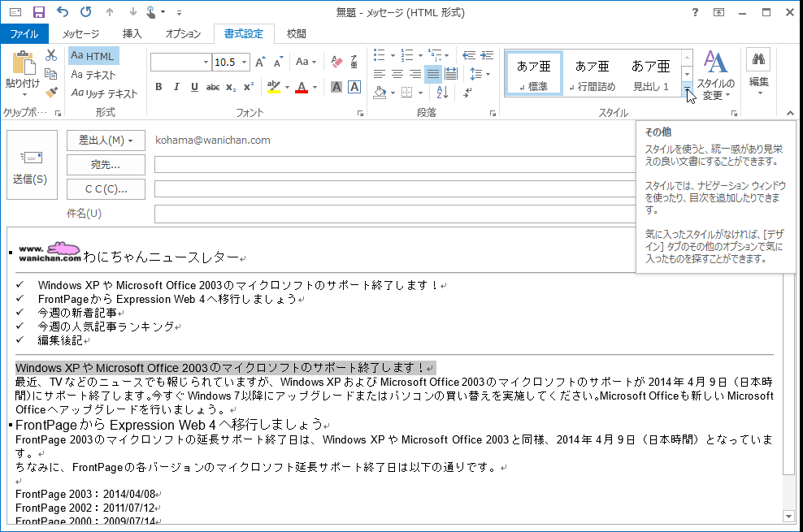Click the paste clipboard icon
This screenshot has width=803, height=532.
coord(24,63)
